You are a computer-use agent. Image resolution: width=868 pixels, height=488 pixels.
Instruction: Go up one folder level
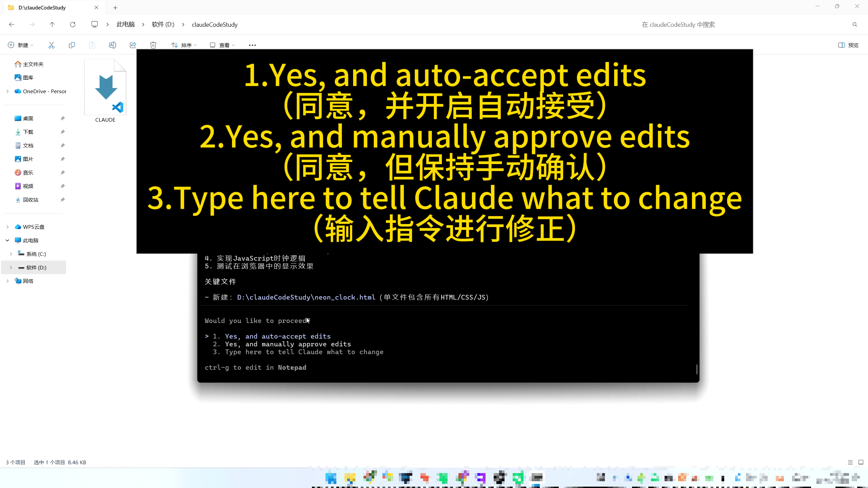52,24
